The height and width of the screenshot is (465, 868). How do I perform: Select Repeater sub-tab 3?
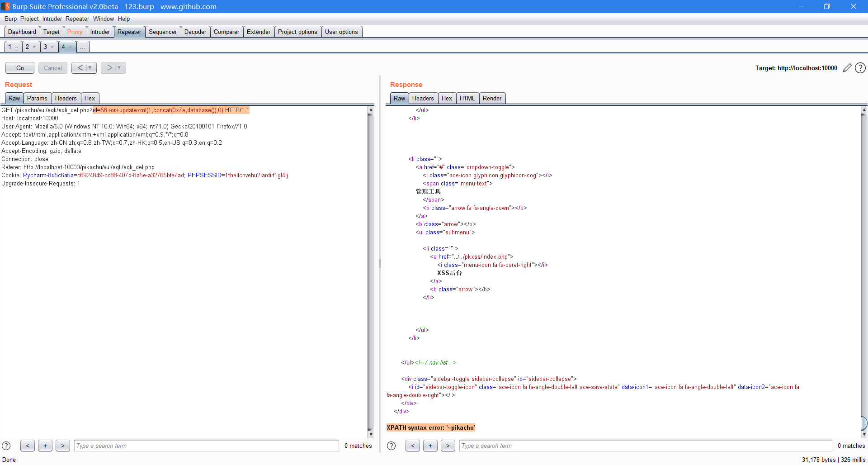tap(45, 47)
